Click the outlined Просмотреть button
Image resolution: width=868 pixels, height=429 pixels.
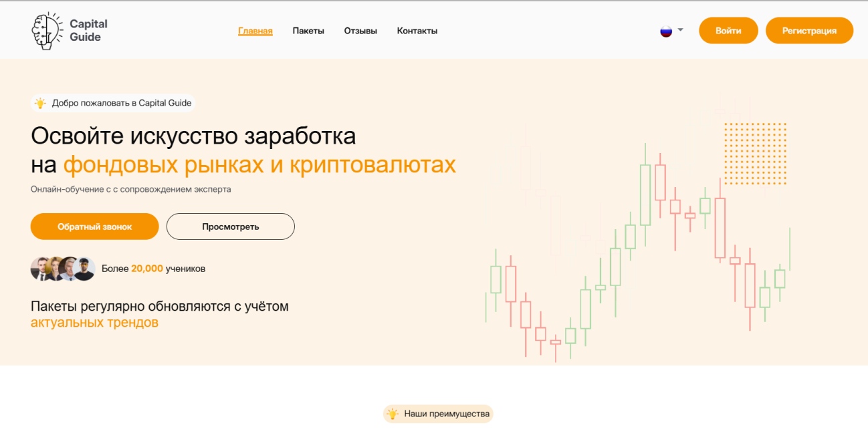tap(231, 227)
